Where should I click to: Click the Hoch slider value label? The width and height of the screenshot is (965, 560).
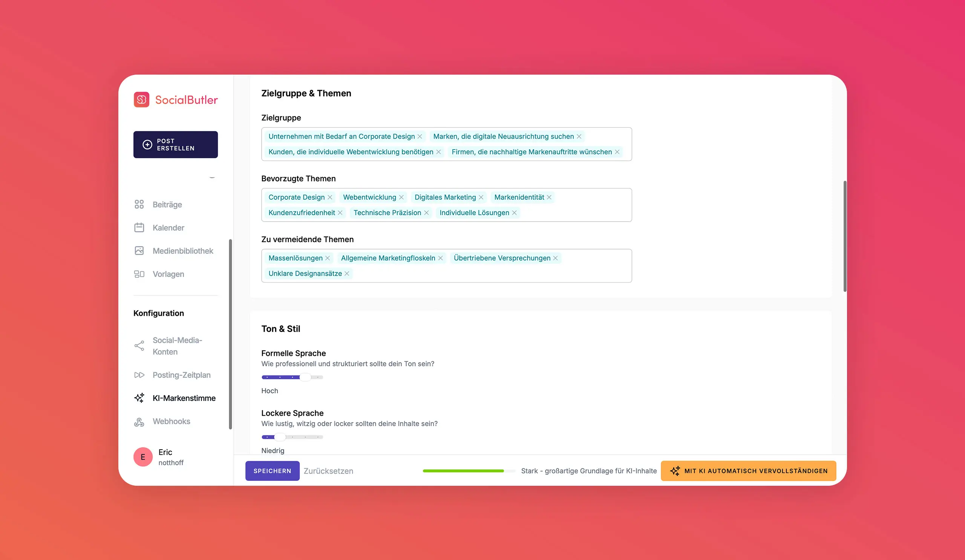pyautogui.click(x=270, y=391)
